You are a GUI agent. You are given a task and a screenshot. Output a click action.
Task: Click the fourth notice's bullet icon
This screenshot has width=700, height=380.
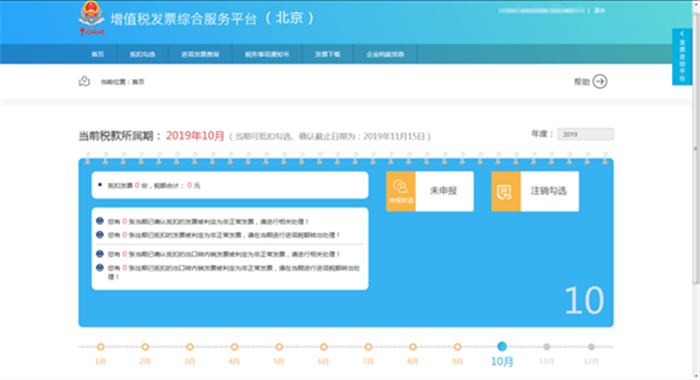[100, 268]
